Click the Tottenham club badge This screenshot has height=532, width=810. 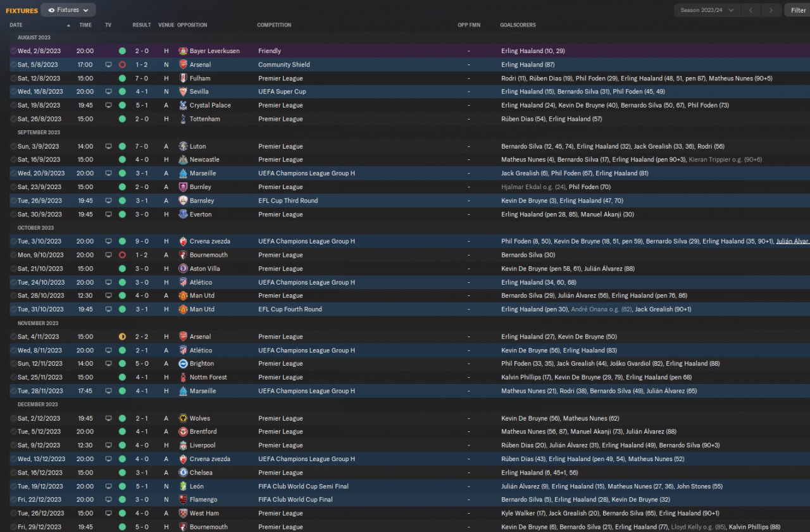tap(183, 119)
